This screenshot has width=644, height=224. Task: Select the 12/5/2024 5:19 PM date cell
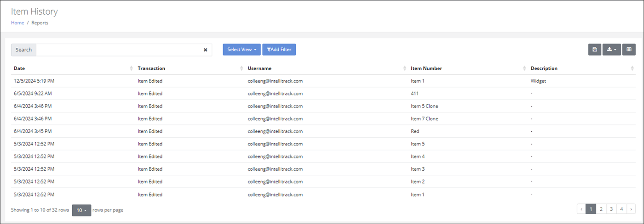point(34,81)
